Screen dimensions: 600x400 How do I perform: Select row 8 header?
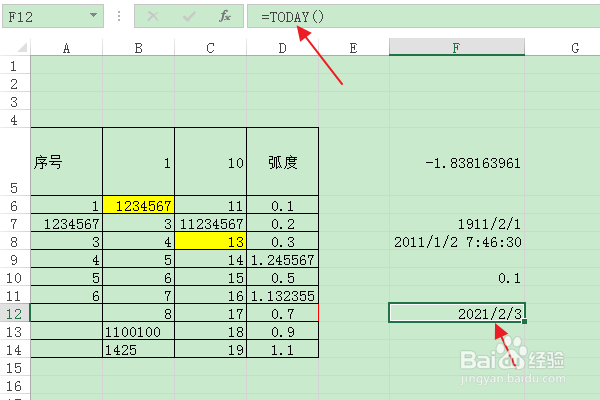point(15,242)
